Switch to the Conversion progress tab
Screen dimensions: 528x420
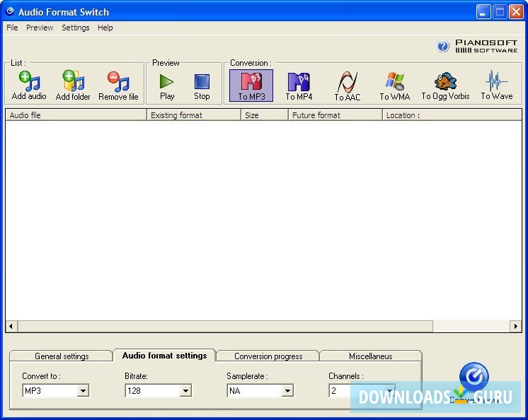[x=268, y=356]
